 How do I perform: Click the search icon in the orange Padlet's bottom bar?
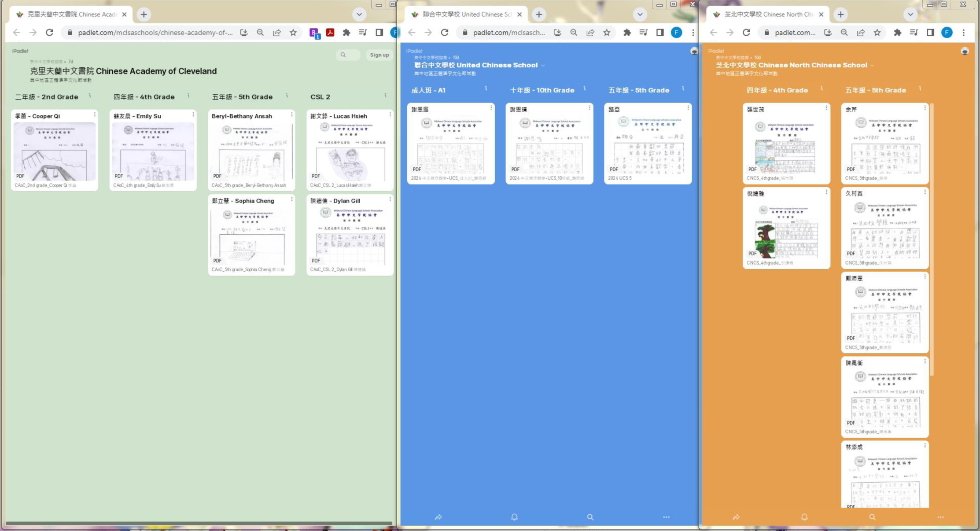pos(872,517)
